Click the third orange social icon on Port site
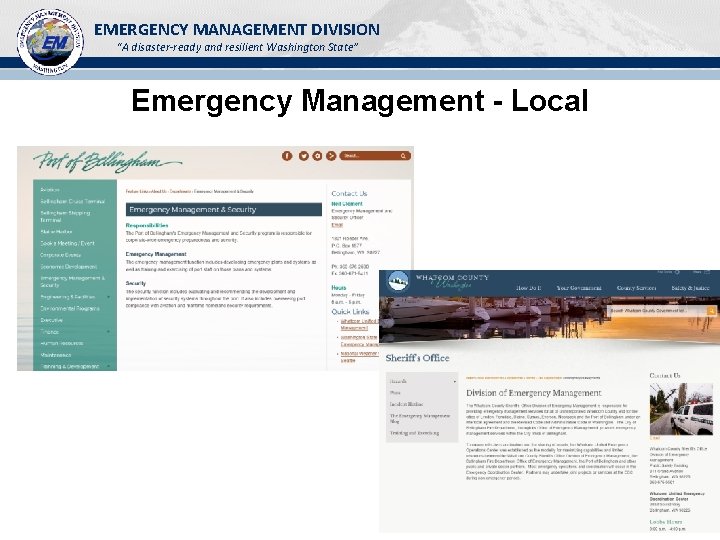 (317, 156)
